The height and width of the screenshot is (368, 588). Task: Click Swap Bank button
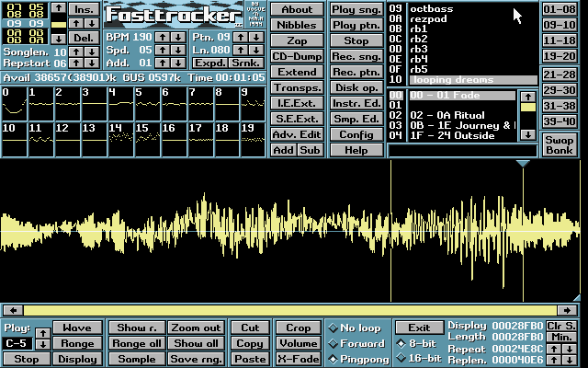[x=560, y=145]
